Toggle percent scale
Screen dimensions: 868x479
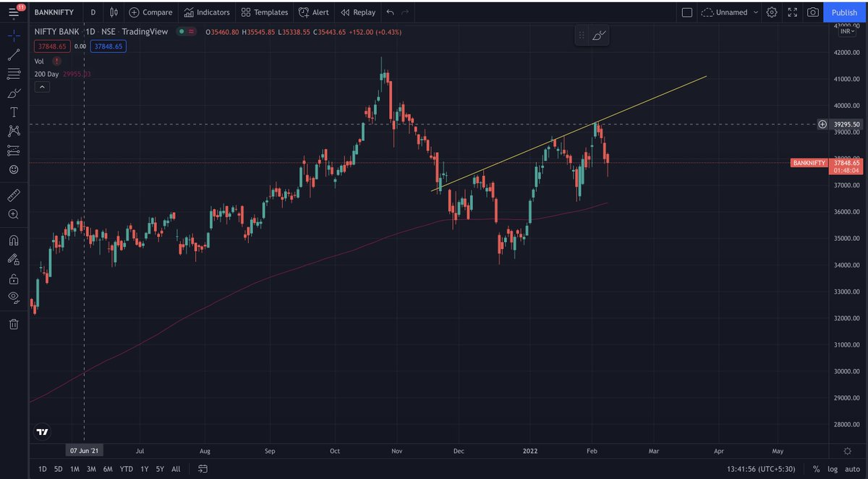coord(816,469)
